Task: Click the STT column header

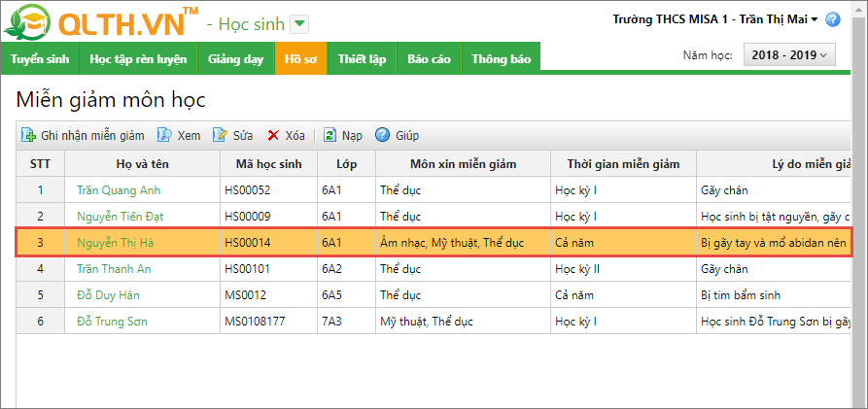Action: pos(40,164)
